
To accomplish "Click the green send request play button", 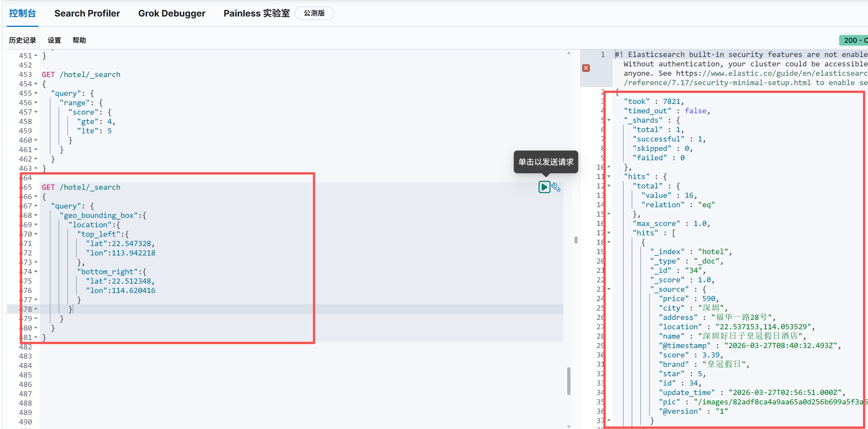I will pos(544,187).
